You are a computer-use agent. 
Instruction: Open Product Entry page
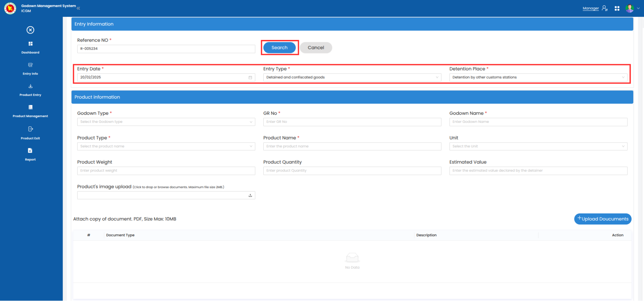[x=30, y=90]
